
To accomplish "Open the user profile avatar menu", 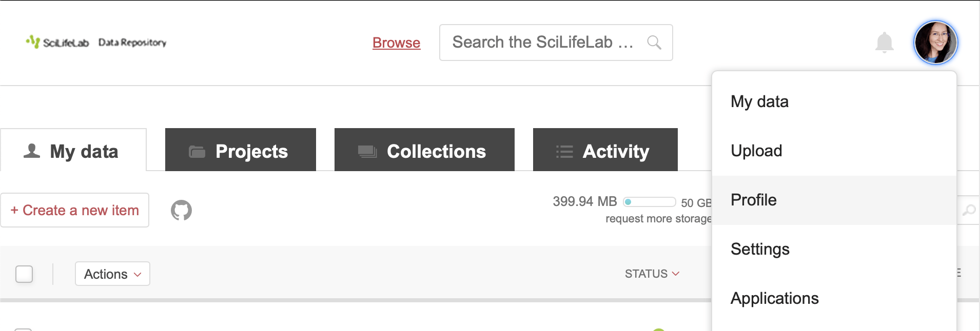I will (935, 43).
